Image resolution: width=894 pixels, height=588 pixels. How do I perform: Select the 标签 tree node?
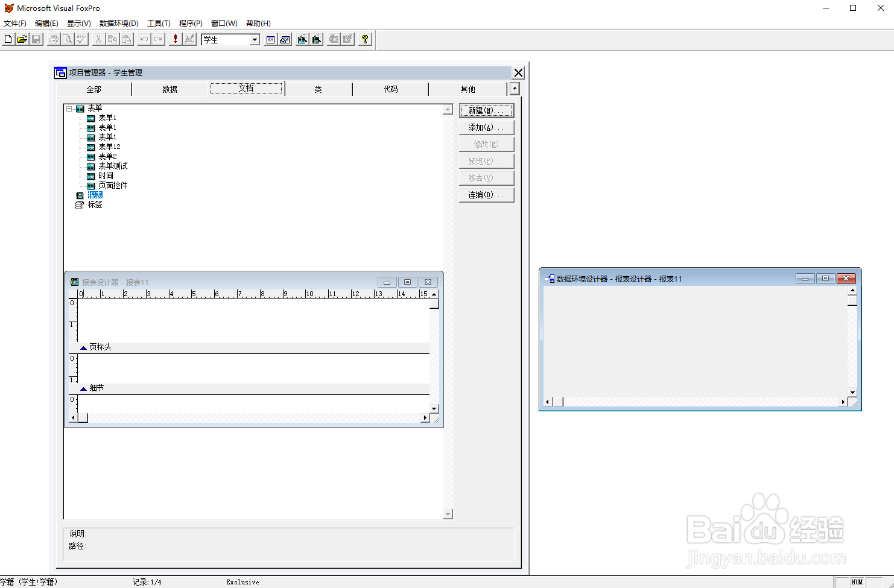(95, 205)
